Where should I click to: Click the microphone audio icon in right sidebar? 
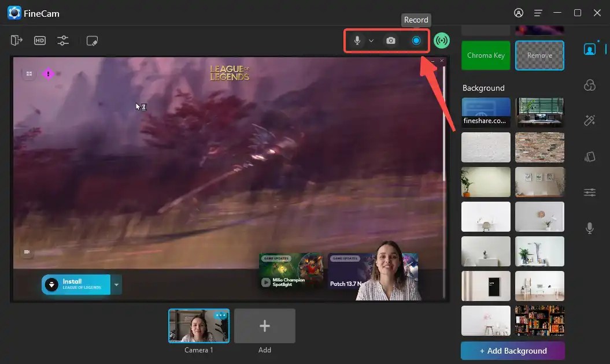pyautogui.click(x=589, y=228)
